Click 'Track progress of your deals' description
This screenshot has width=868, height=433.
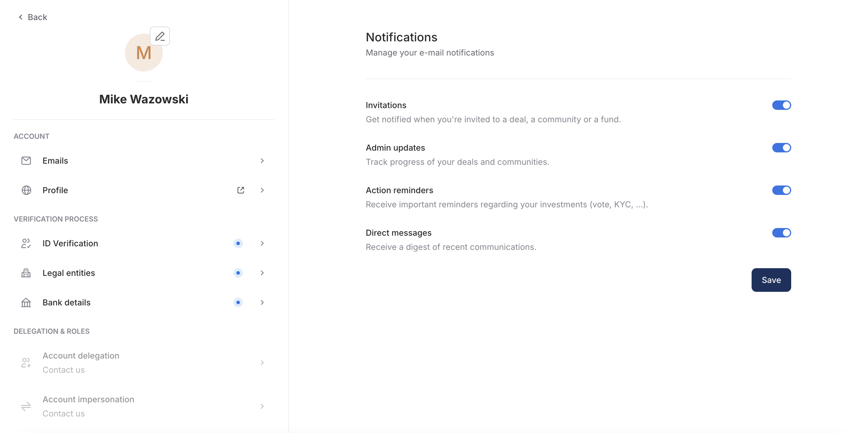coord(457,162)
